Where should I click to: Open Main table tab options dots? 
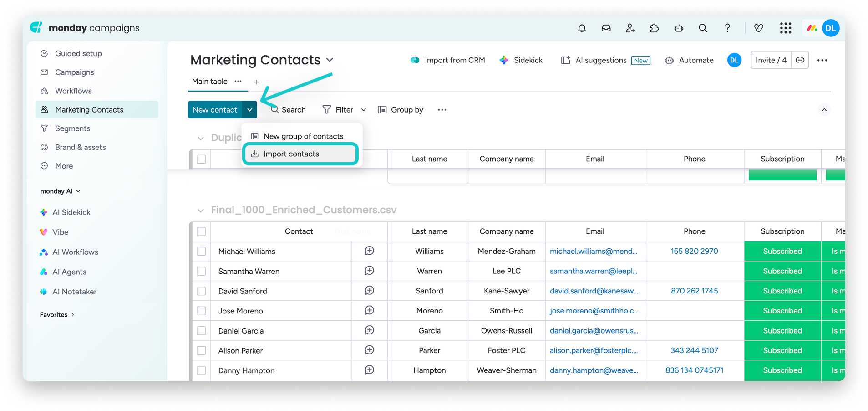238,81
